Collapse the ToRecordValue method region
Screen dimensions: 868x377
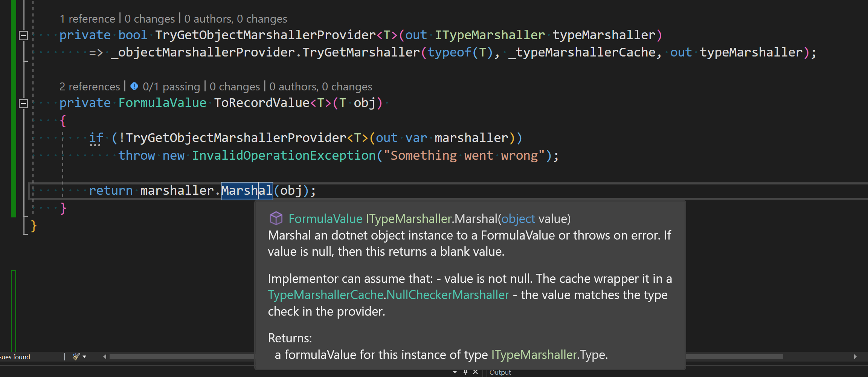click(23, 103)
